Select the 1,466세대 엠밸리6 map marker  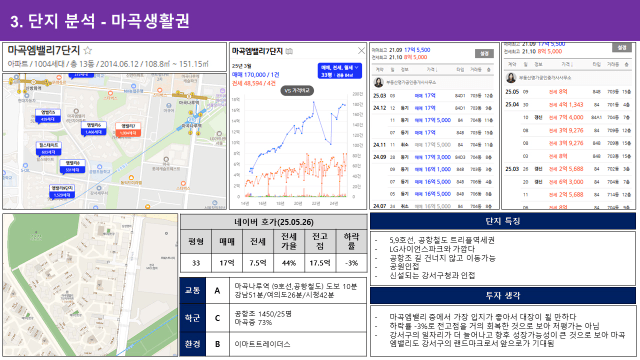click(93, 128)
